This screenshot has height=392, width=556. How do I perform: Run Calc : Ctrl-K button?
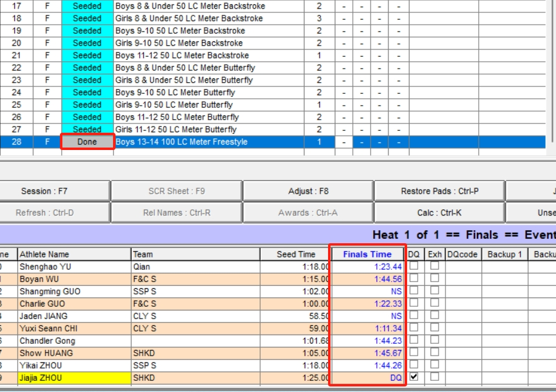439,213
